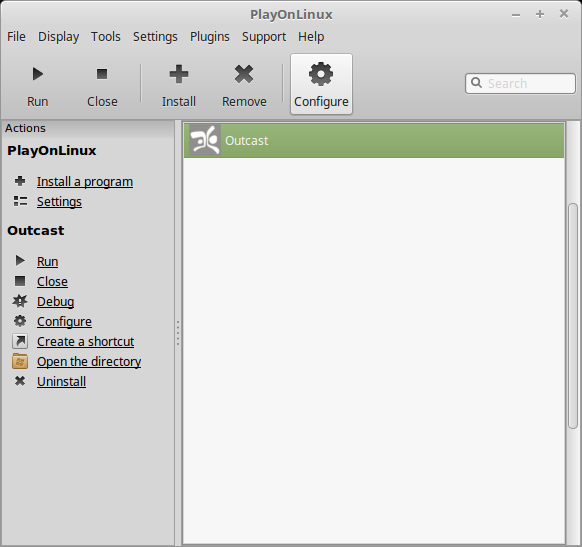582x547 pixels.
Task: Click the Open the directory link
Action: [x=89, y=362]
